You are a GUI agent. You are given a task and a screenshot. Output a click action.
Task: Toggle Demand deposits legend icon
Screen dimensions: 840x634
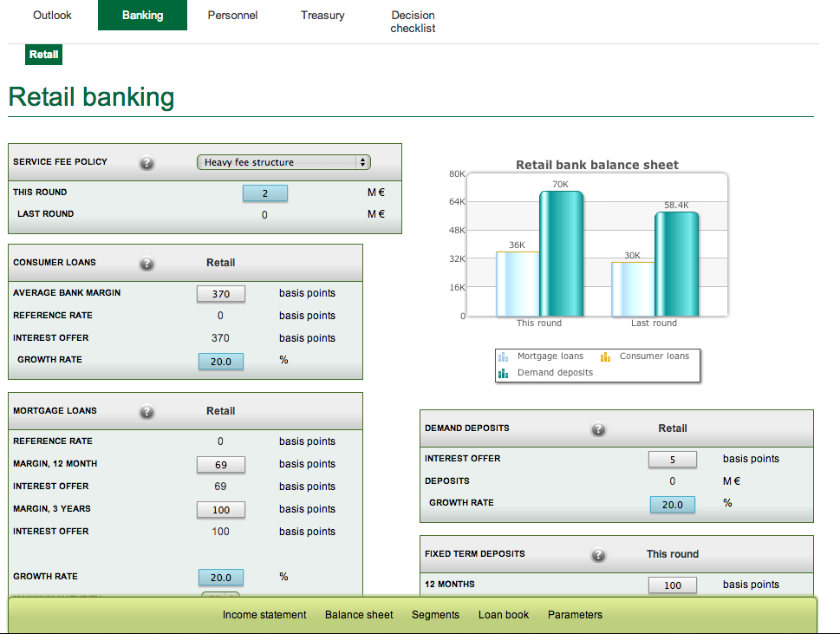tap(503, 373)
